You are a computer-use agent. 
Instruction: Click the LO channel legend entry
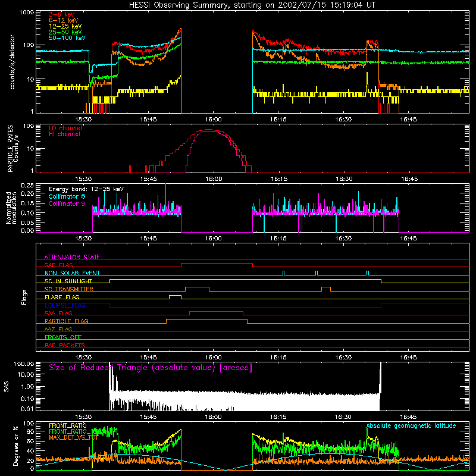point(65,129)
